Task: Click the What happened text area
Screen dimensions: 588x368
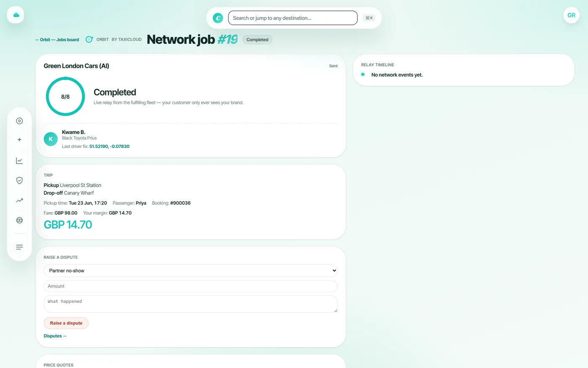Action: click(x=191, y=304)
